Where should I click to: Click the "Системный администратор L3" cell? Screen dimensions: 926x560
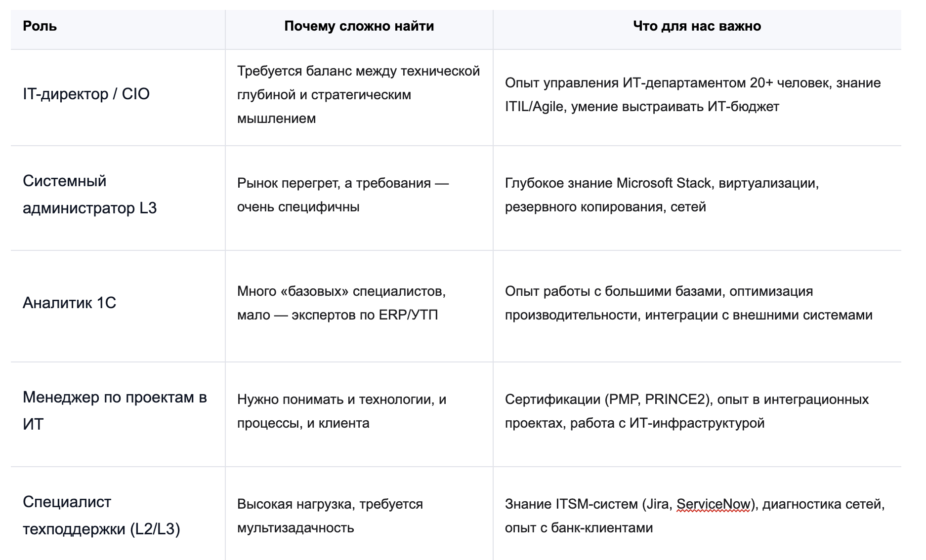89,195
